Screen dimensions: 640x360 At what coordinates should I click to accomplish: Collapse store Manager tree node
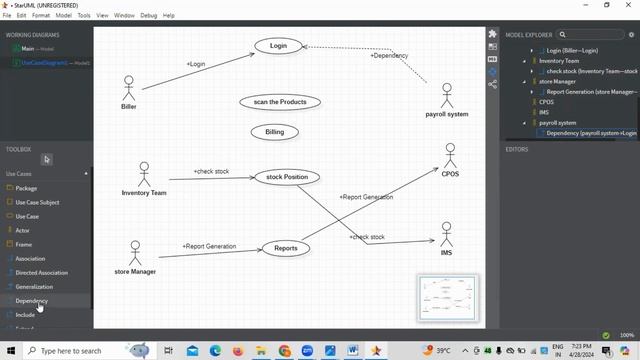(x=524, y=82)
